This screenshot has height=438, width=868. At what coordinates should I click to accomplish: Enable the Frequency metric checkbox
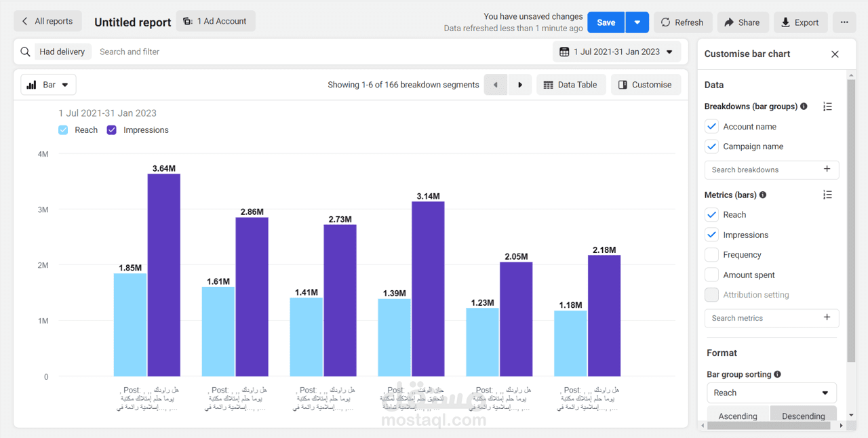(711, 255)
